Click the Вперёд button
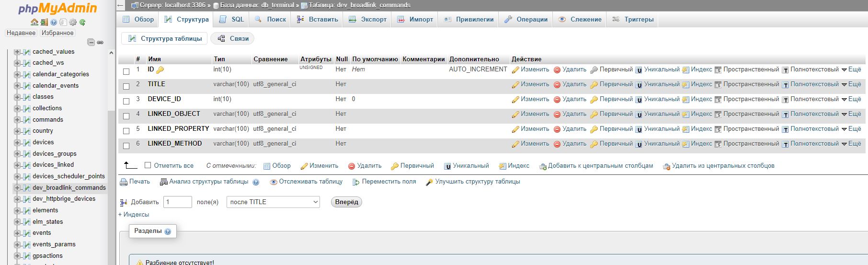The image size is (868, 265). tap(346, 202)
